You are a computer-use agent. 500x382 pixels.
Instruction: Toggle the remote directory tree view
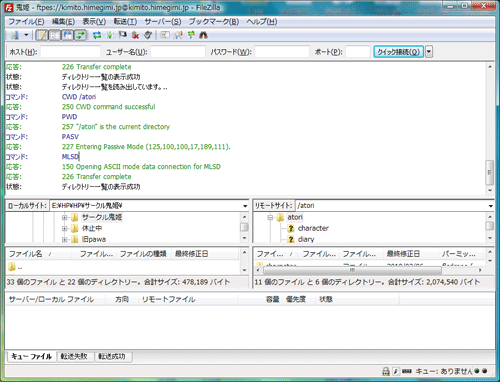[67, 35]
